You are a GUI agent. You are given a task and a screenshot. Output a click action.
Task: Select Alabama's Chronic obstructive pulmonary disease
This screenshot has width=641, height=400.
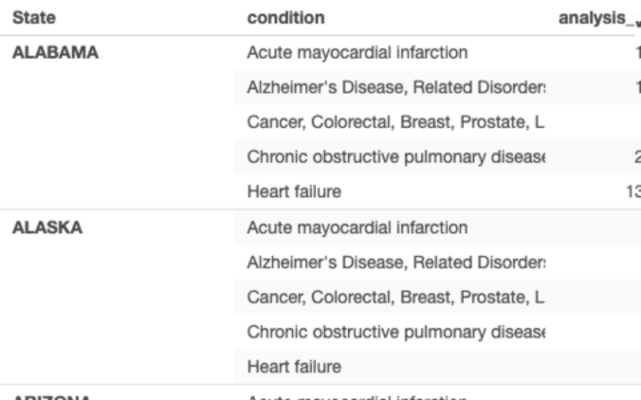point(396,157)
